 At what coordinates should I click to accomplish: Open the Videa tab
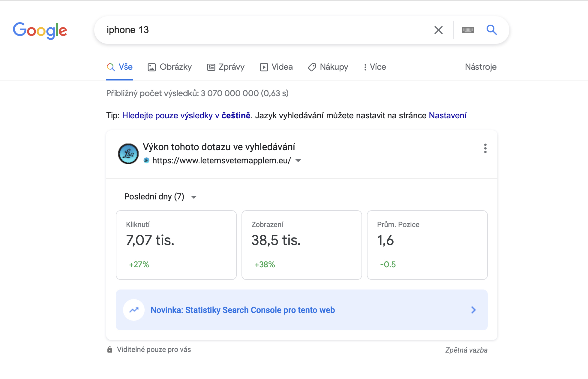[276, 67]
